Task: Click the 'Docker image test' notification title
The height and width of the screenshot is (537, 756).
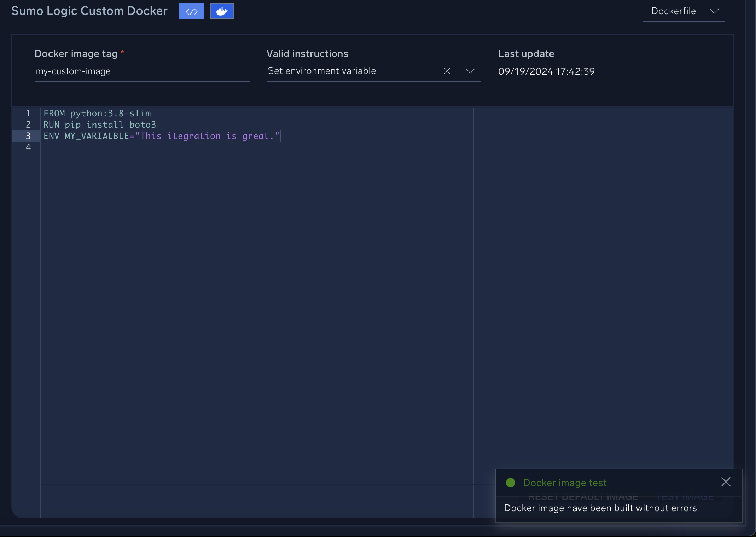Action: click(x=565, y=482)
